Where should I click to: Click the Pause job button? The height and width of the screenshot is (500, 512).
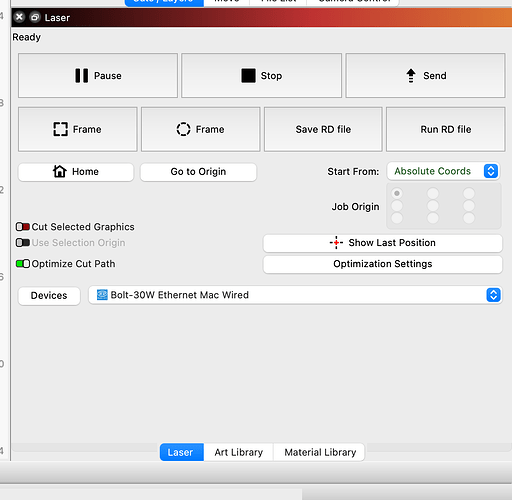pyautogui.click(x=98, y=76)
